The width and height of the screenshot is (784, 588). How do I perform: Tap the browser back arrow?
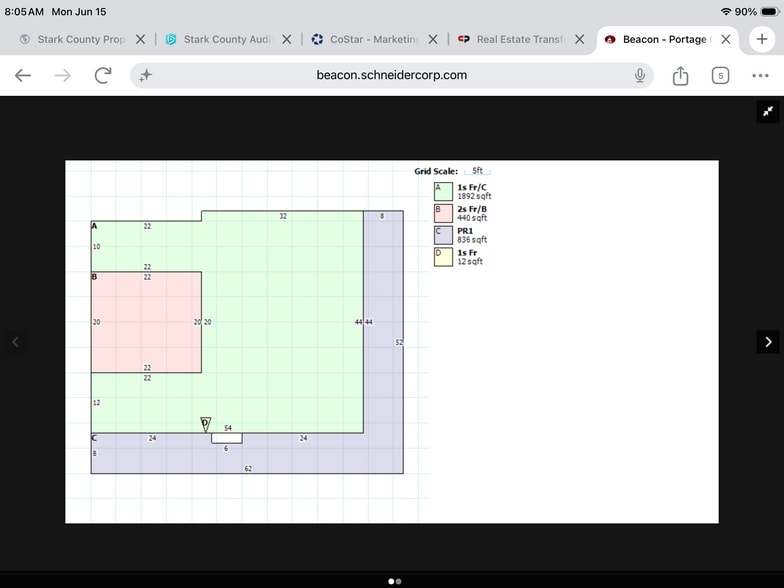pos(23,76)
